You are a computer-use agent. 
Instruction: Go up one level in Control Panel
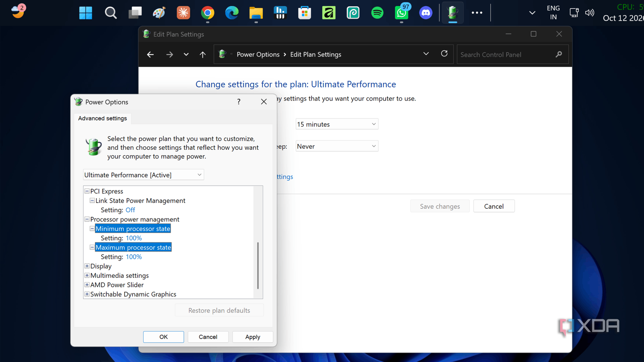tap(203, 55)
